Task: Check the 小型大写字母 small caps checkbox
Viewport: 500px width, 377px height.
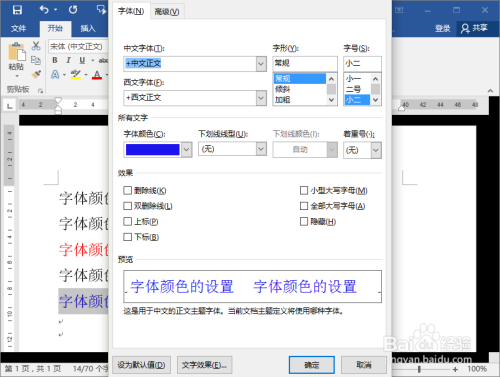Action: coord(304,190)
